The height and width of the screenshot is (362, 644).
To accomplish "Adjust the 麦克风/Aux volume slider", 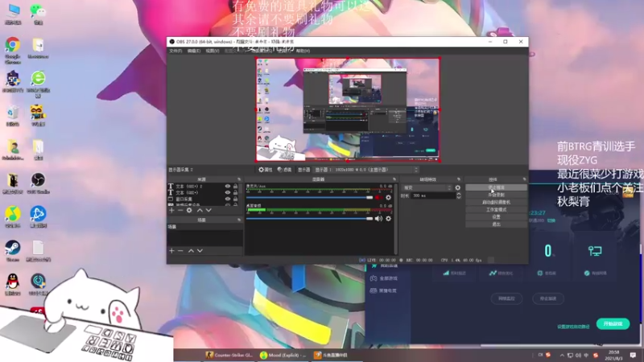I will (x=310, y=197).
